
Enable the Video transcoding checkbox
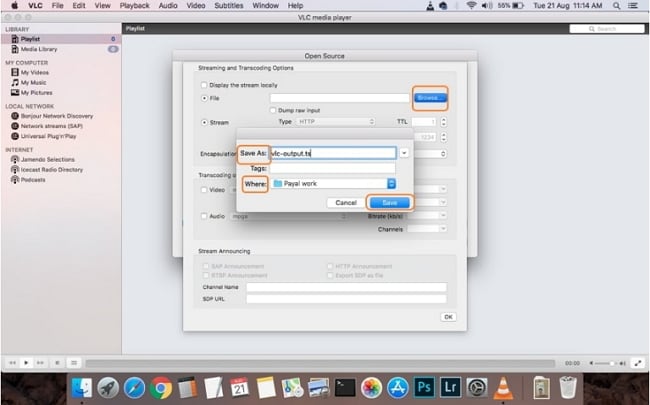pos(204,190)
